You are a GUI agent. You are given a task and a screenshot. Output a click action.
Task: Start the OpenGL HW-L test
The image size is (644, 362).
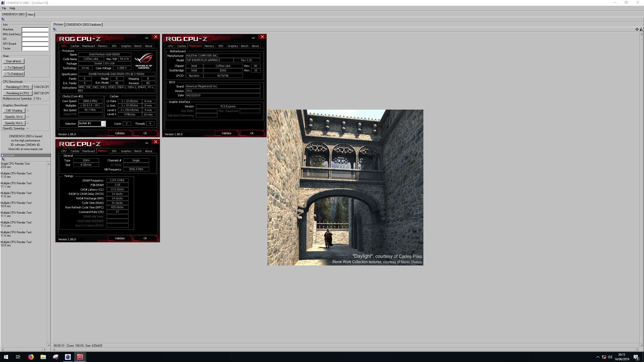[14, 123]
